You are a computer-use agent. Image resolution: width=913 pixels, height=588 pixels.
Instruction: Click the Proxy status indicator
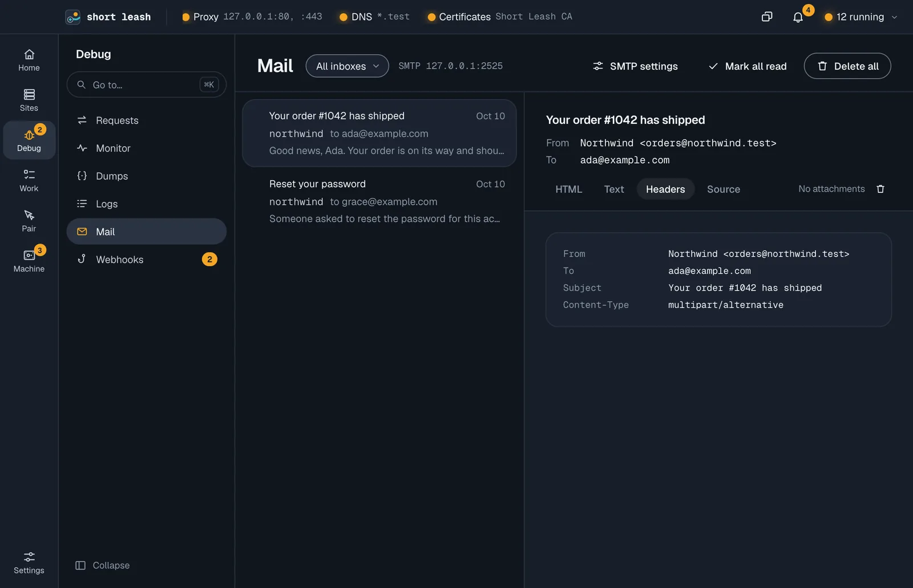point(252,17)
